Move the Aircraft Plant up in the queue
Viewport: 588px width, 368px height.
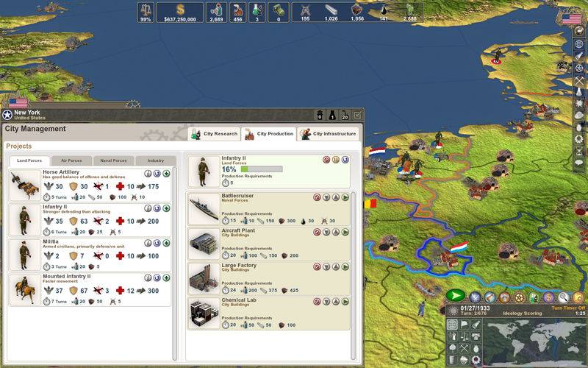click(x=336, y=232)
